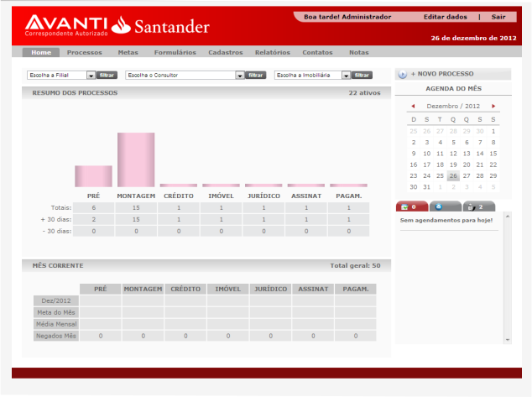The width and height of the screenshot is (532, 397).
Task: Expand the Escolha o Consultor dropdown
Action: [x=239, y=75]
